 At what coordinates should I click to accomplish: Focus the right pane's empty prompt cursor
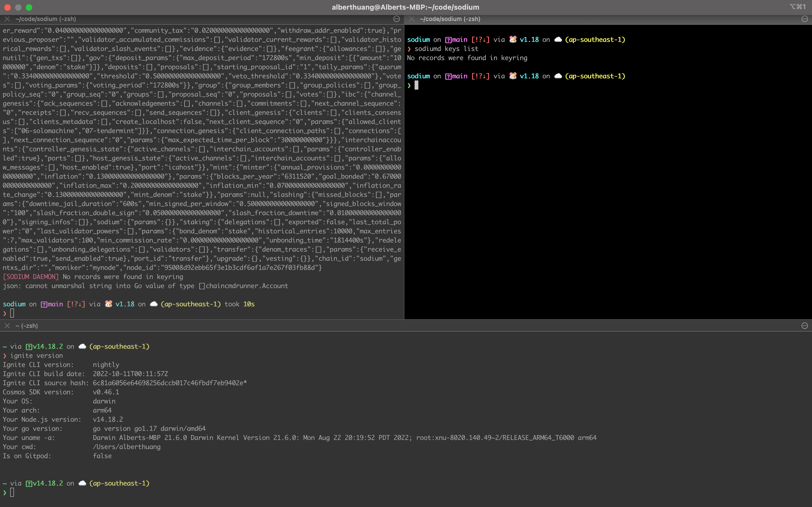pos(416,86)
